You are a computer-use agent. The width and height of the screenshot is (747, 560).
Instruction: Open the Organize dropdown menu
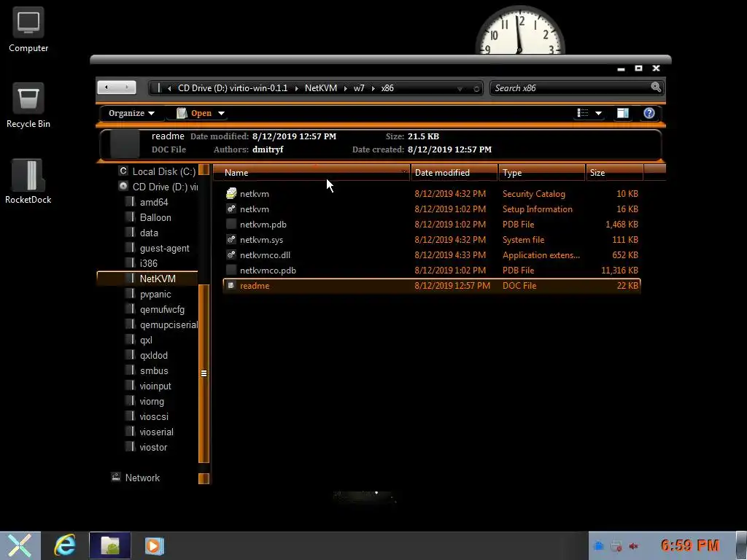click(x=131, y=113)
